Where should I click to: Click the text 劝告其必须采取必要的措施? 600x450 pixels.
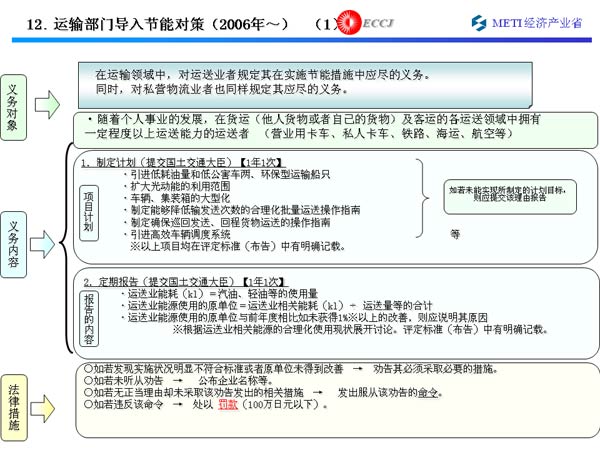click(436, 369)
